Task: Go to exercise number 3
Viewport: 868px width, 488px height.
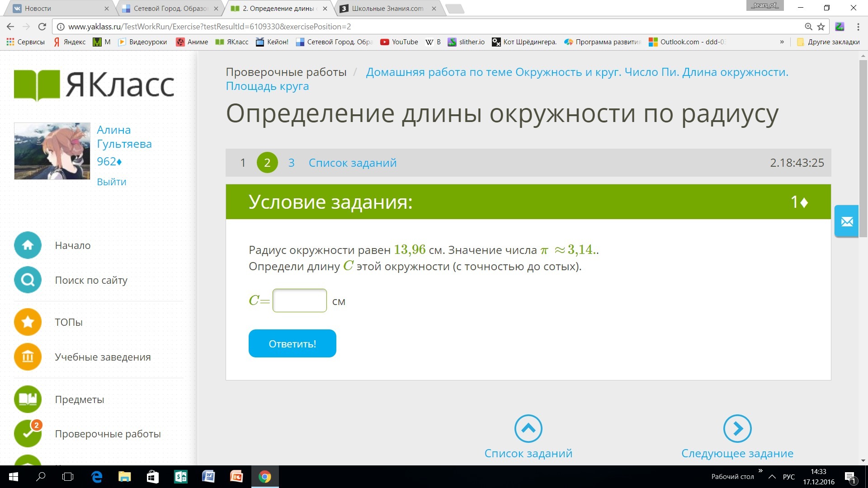Action: tap(291, 163)
